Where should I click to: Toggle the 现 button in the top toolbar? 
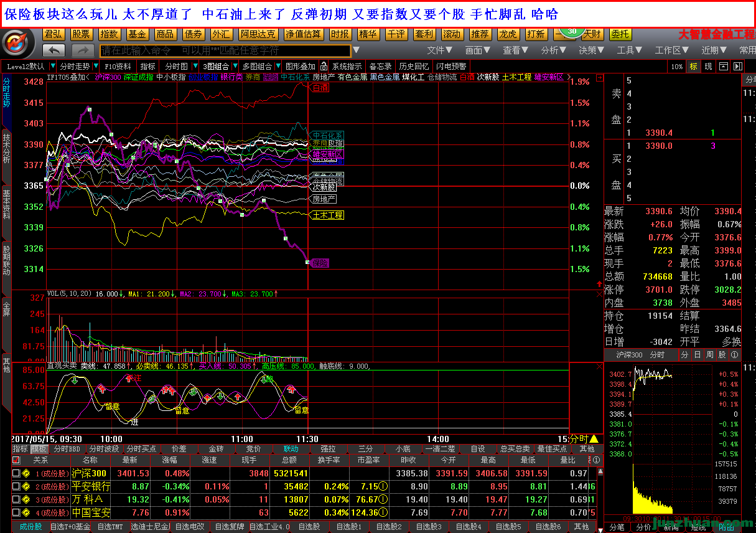708,66
